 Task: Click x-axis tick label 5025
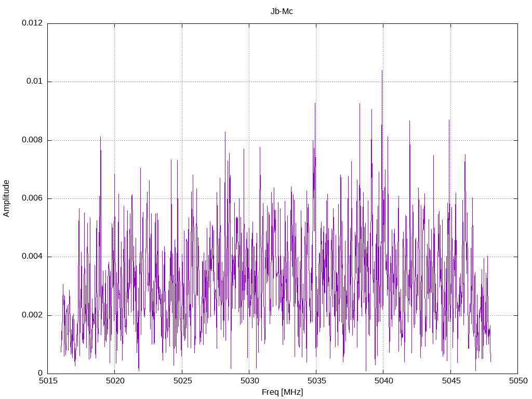tap(182, 381)
